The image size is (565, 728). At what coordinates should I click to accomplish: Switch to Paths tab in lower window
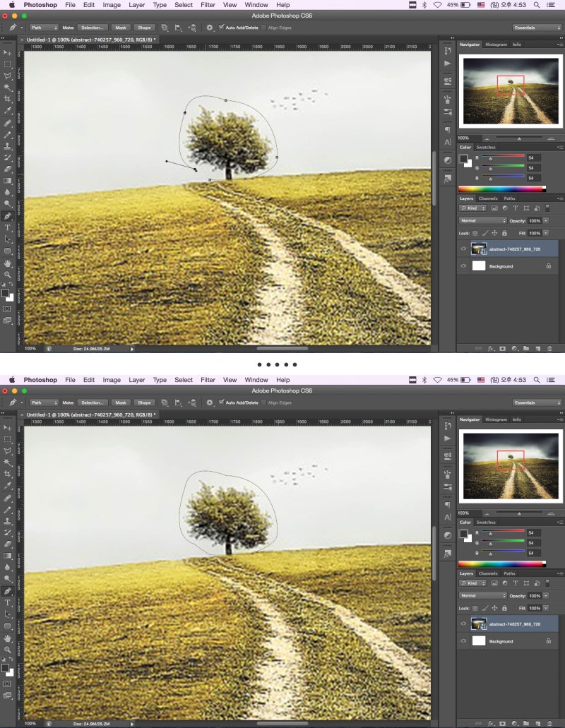click(x=509, y=573)
